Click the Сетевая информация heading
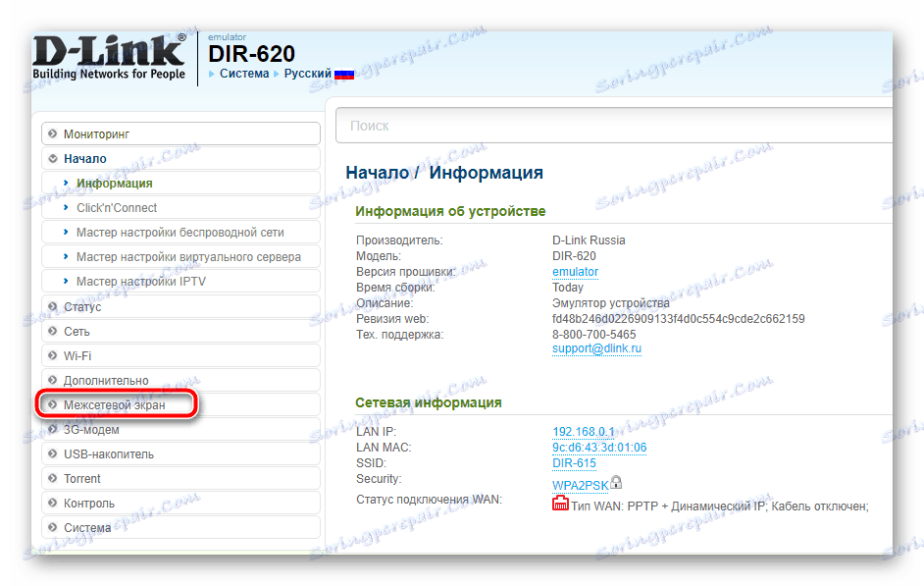 click(429, 402)
